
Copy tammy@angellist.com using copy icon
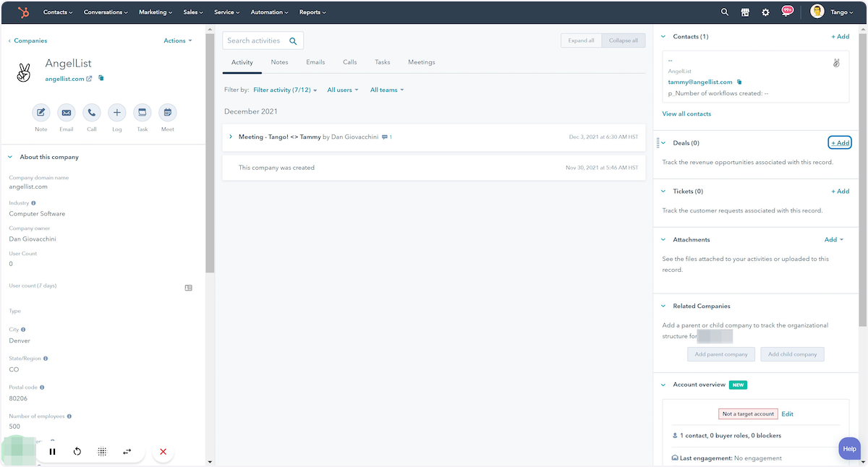pos(739,82)
